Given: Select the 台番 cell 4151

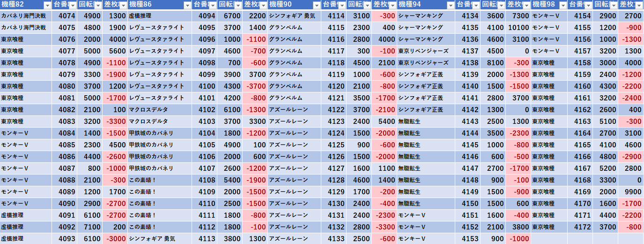Looking at the screenshot, I should [467, 215].
